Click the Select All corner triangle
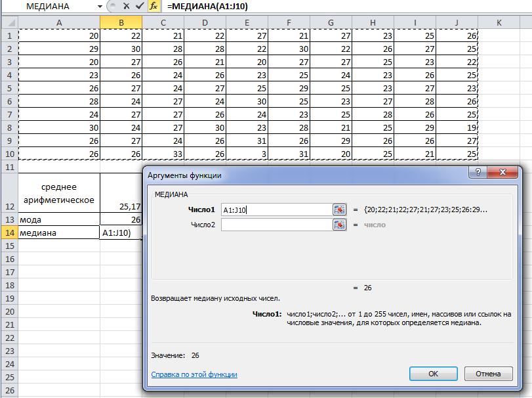532x398 pixels. [10, 23]
